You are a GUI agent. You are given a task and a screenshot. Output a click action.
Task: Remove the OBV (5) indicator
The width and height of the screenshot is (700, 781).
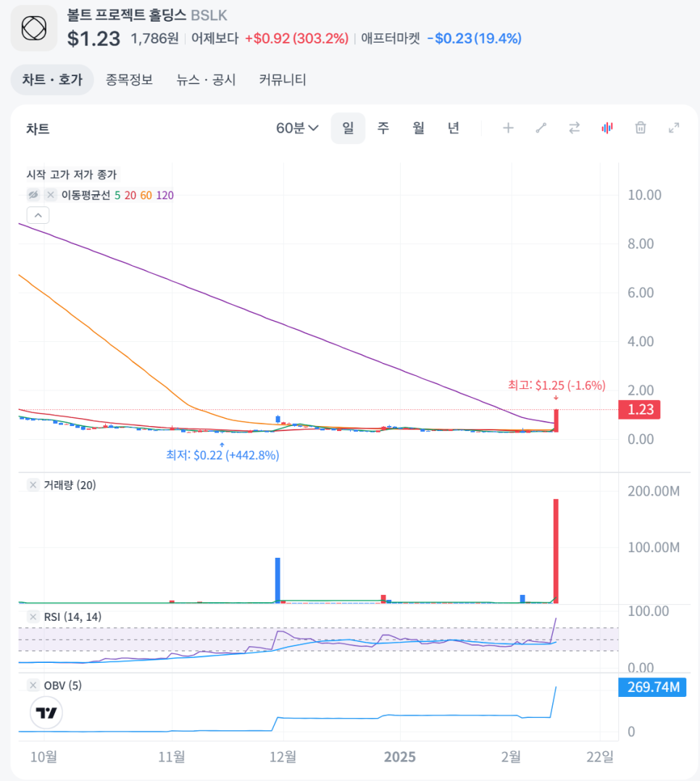33,685
